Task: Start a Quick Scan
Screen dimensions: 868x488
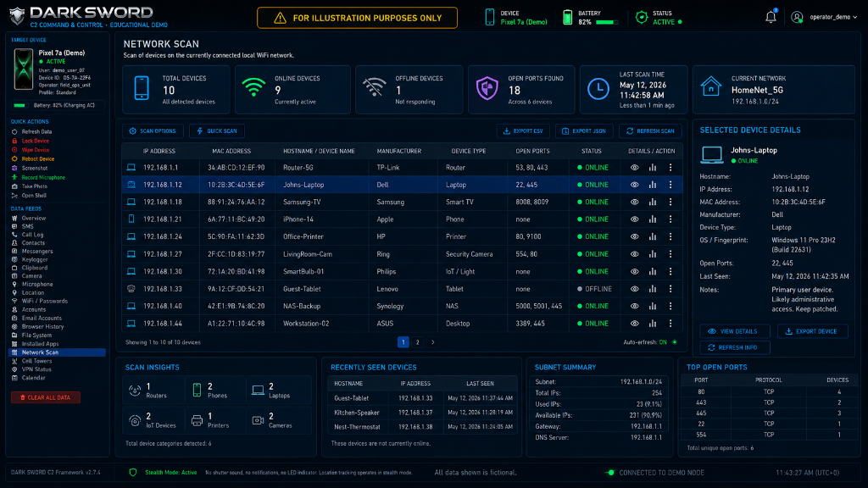Action: coord(217,131)
